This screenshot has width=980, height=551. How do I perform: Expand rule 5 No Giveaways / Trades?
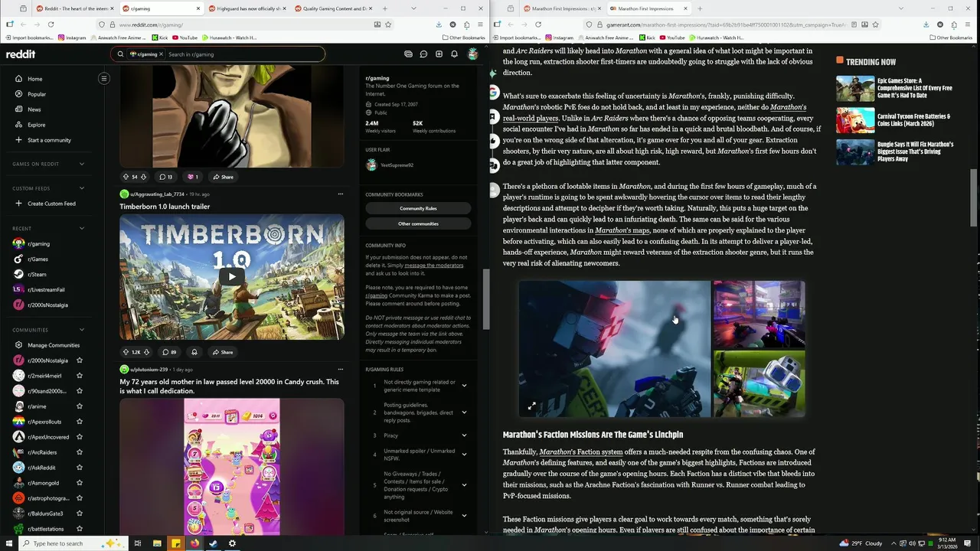tap(464, 484)
